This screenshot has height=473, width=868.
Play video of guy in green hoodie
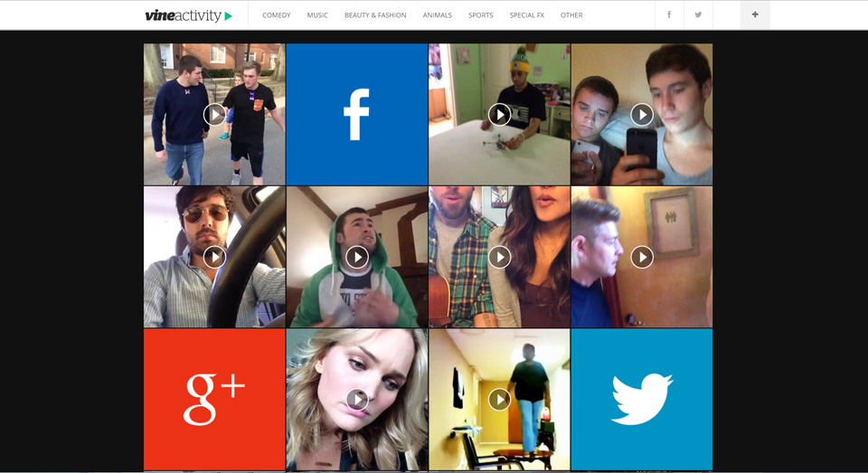tap(357, 257)
